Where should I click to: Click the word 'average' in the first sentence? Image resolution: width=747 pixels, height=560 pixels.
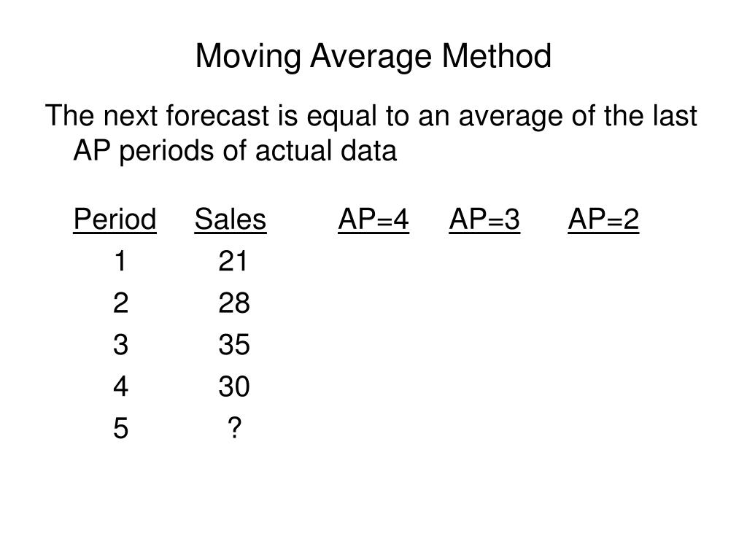click(510, 117)
